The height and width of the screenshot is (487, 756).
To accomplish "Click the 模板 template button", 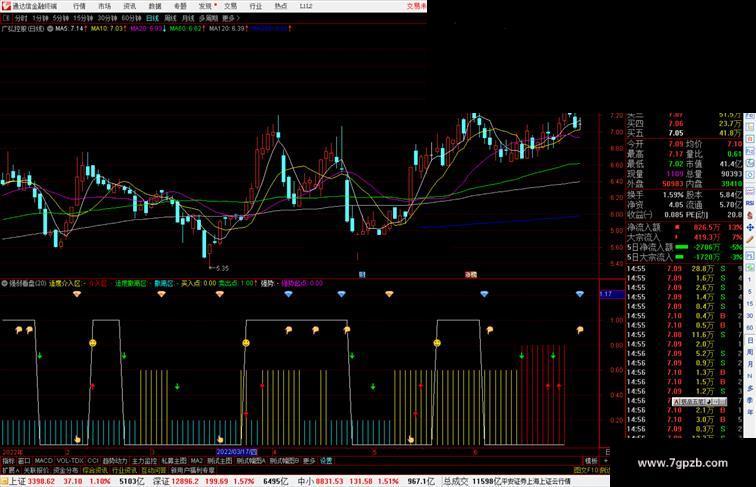I will [x=592, y=461].
